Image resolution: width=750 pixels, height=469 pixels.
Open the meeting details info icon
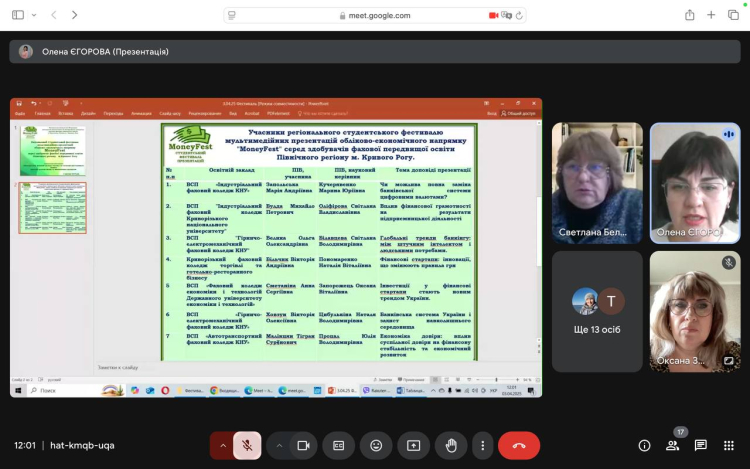click(644, 445)
